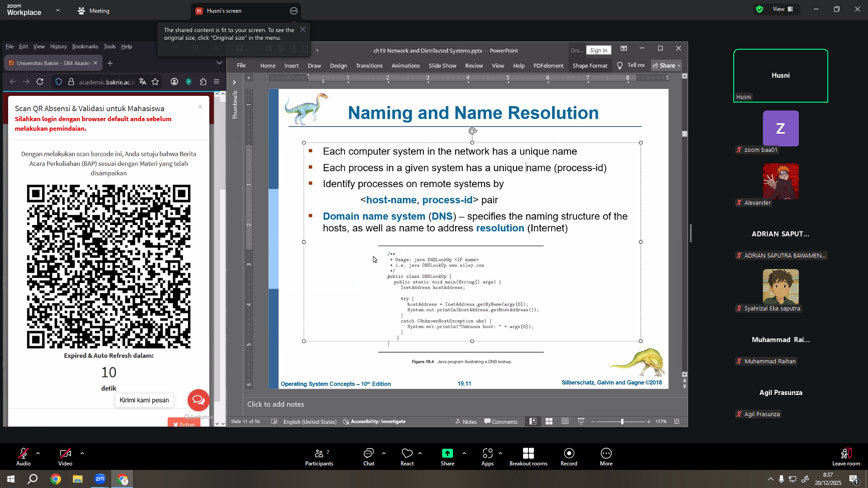This screenshot has width=868, height=488.
Task: Open the Zoom Chat panel
Action: click(369, 457)
